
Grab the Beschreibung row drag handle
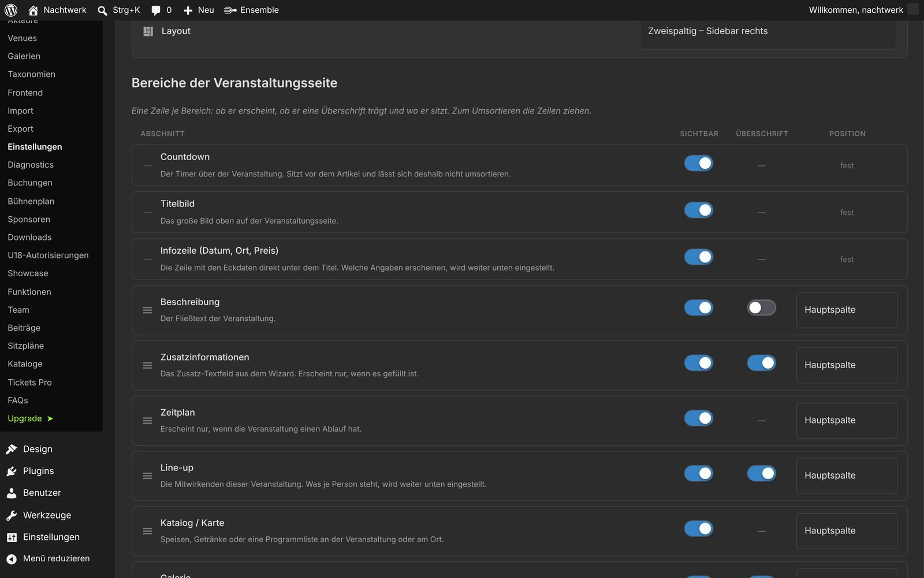pyautogui.click(x=147, y=310)
